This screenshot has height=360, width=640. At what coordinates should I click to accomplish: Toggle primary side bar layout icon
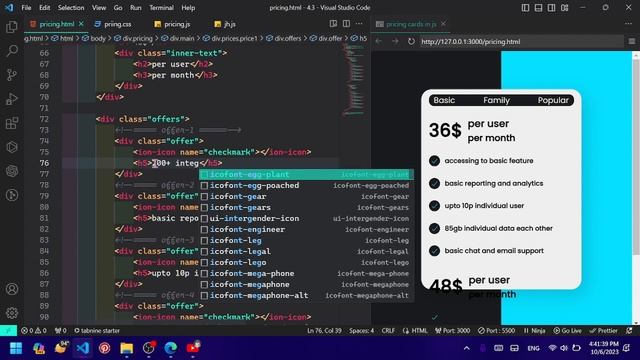pyautogui.click(x=525, y=8)
